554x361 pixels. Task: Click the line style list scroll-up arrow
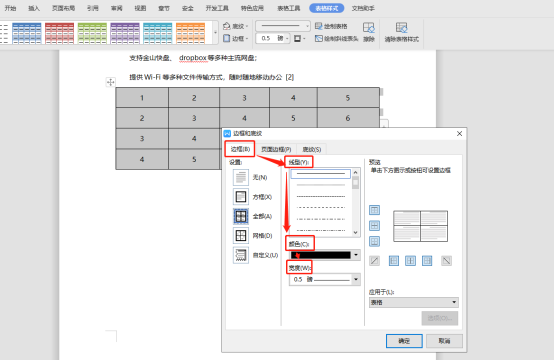pos(355,172)
